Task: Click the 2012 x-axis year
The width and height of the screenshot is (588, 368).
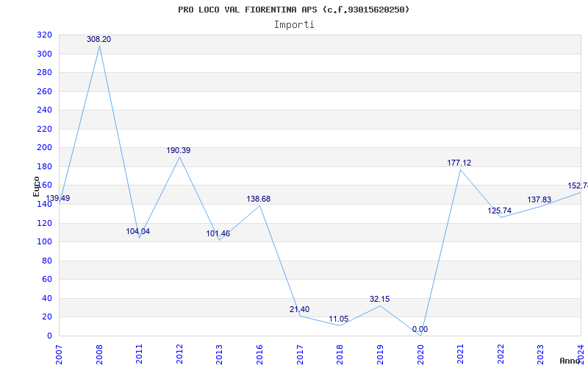Action: coord(179,354)
